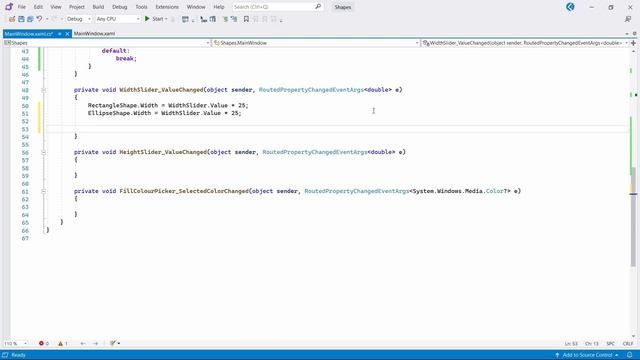640x360 pixels.
Task: Click the Shapes solution name button in the title bar
Action: pos(342,7)
